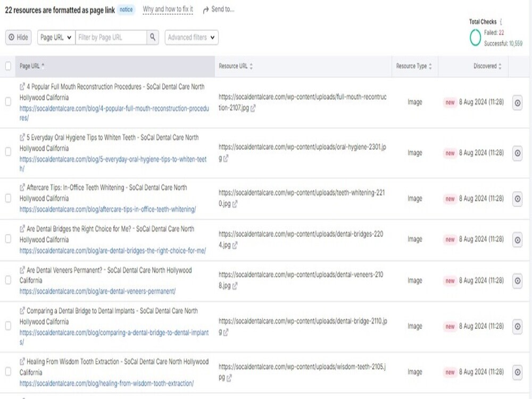Click eye icon for Wisdom Tooth Extraction row
This screenshot has width=532, height=399.
[518, 372]
